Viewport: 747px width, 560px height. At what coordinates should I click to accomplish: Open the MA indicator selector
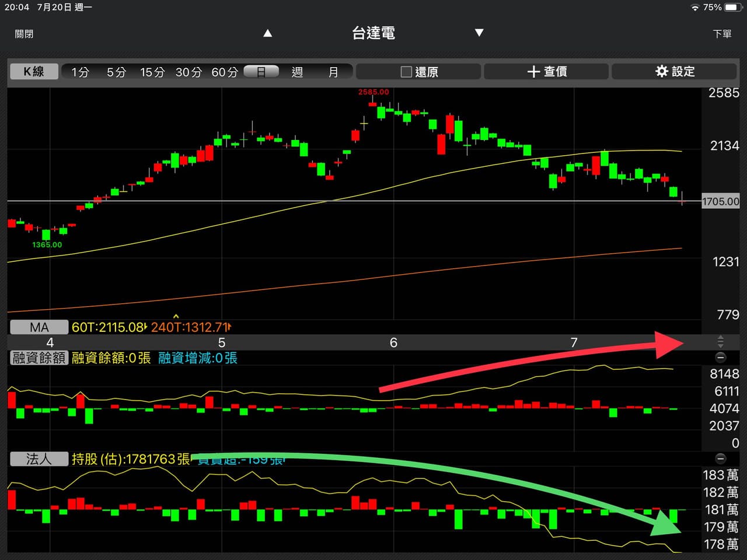(39, 327)
